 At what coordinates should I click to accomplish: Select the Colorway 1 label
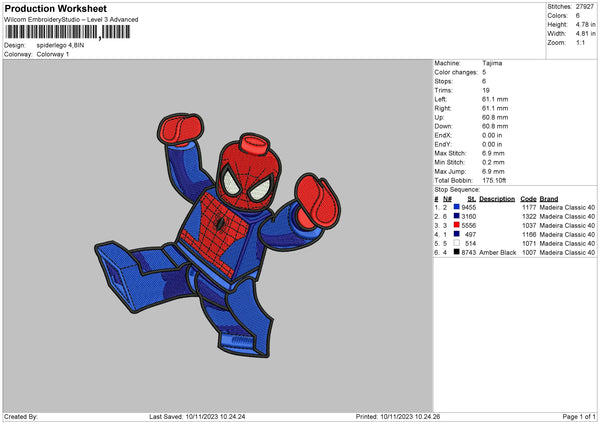[x=54, y=53]
